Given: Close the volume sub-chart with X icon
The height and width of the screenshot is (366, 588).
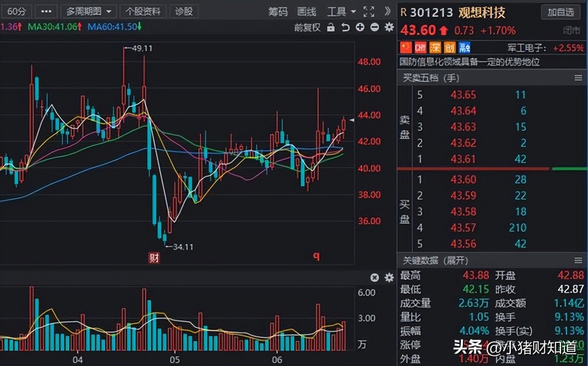Looking at the screenshot, I should [x=374, y=277].
